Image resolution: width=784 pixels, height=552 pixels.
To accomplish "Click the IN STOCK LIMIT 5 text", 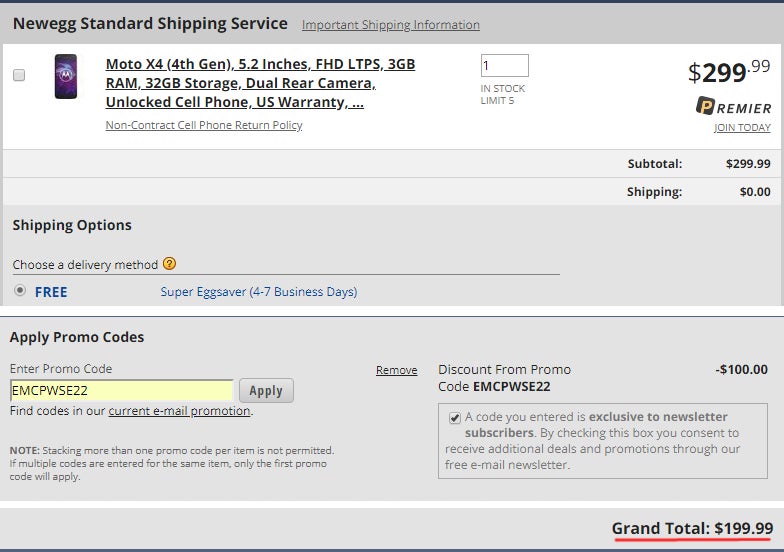I will (502, 94).
